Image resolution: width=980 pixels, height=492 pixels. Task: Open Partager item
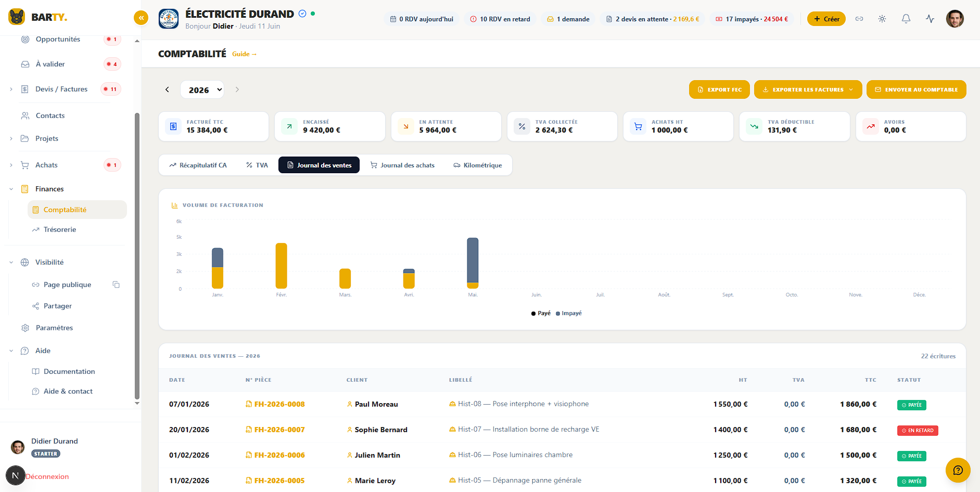(58, 306)
